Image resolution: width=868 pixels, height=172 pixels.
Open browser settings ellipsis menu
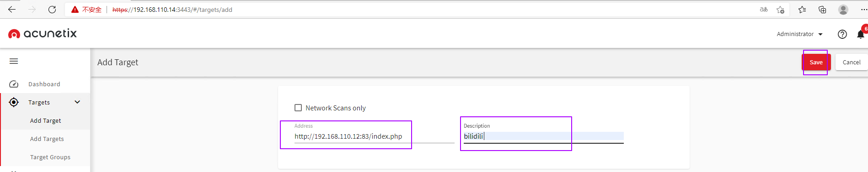[x=861, y=10]
